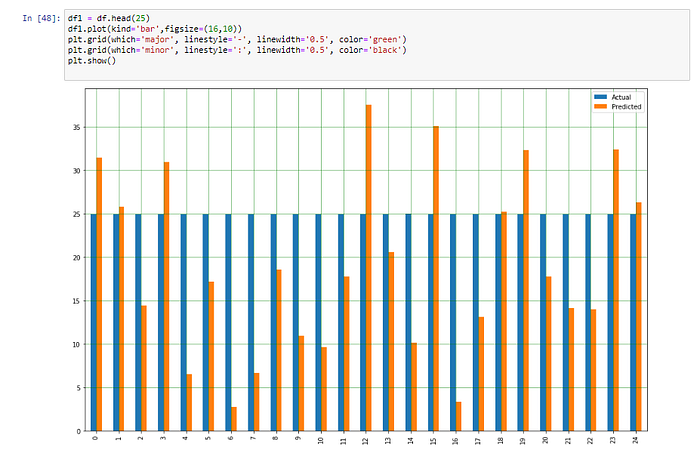The image size is (700, 450).
Task: Click the df1.plot(kind='bar') code line
Action: 155,29
